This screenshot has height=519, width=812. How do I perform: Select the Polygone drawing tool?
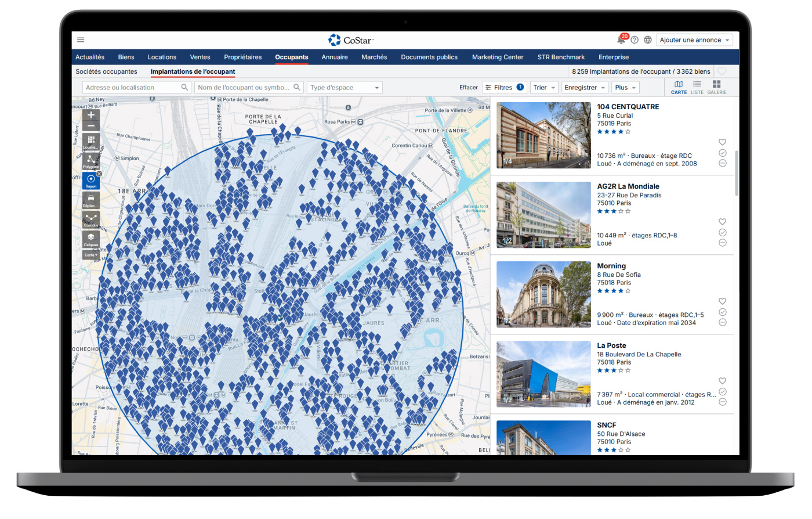coord(91,161)
